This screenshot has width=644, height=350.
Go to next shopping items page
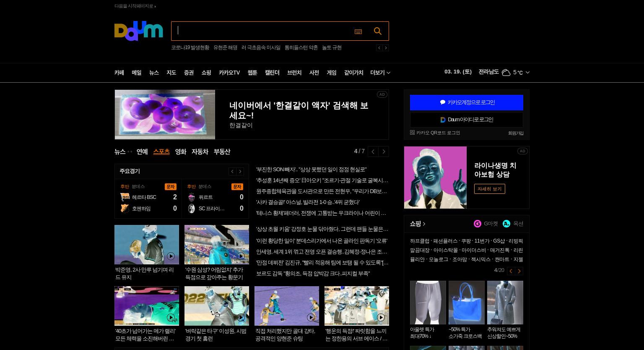coord(519,271)
